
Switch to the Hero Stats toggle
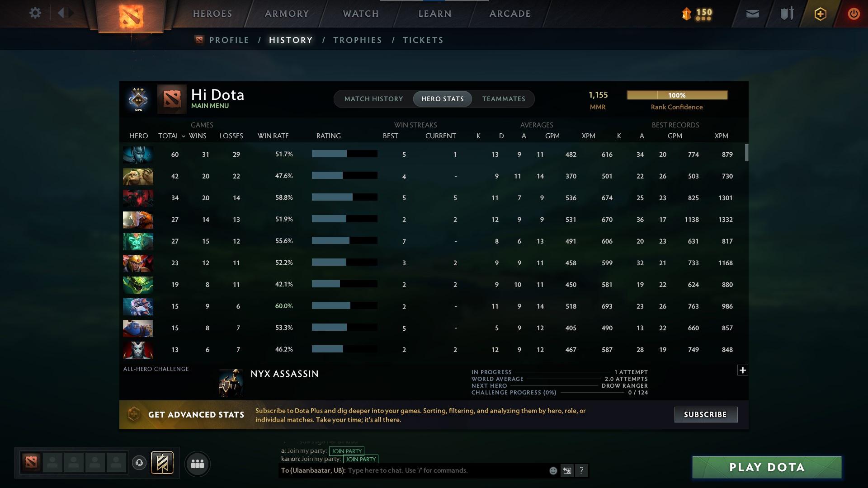pos(442,99)
